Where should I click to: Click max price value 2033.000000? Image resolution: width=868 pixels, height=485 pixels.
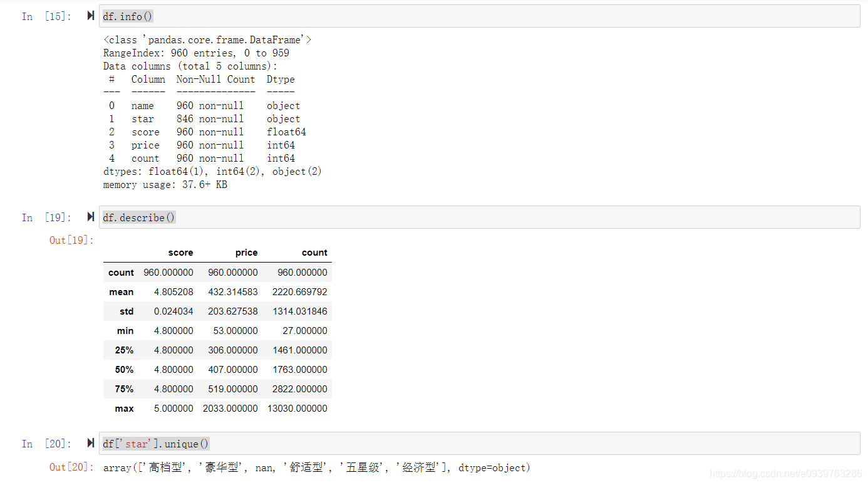[230, 409]
